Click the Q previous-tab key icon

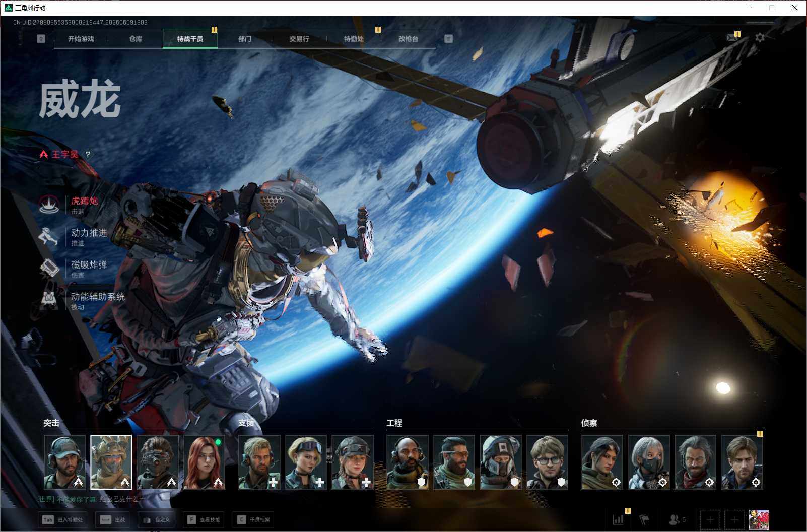coord(41,39)
